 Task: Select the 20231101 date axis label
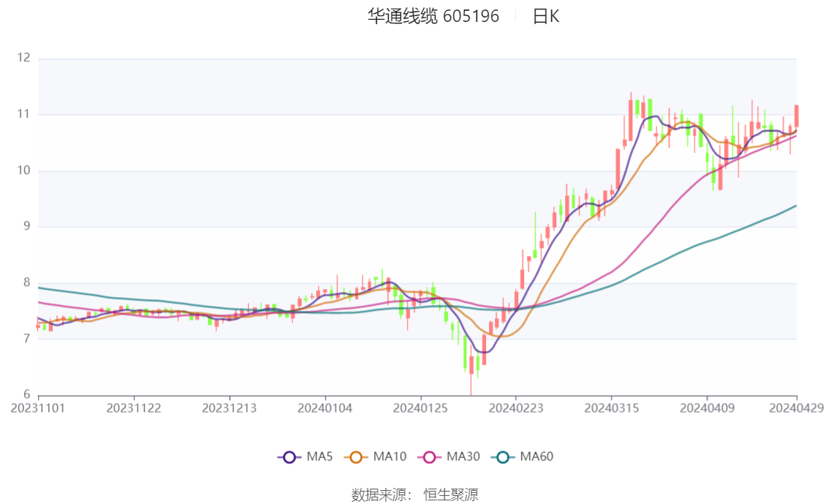click(x=38, y=408)
